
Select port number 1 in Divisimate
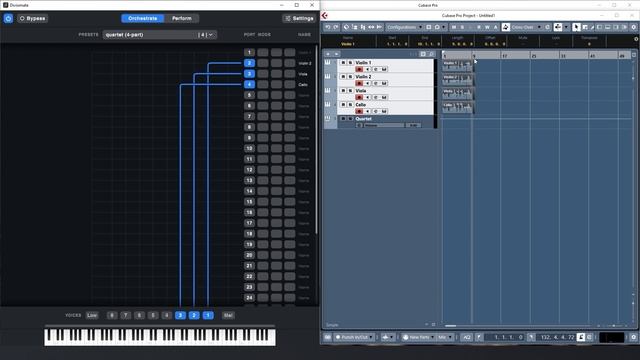249,52
